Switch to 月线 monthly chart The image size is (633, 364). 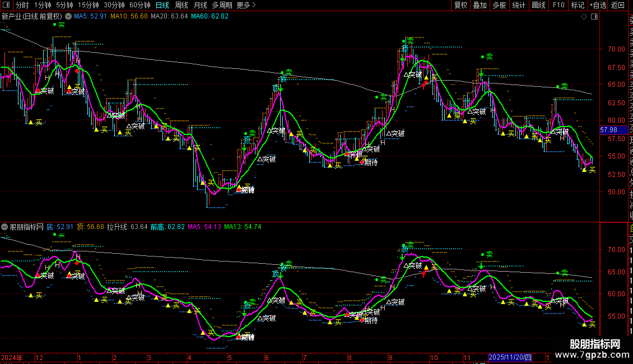[200, 5]
